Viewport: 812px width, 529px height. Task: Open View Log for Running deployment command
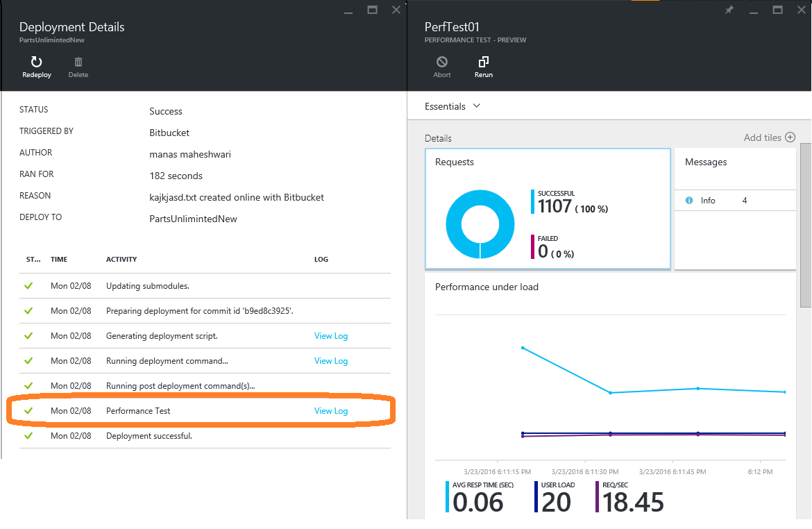[x=331, y=360]
